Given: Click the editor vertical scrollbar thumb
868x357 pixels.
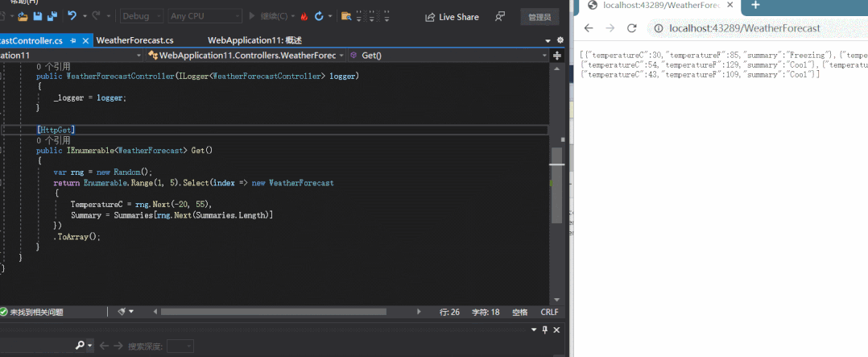Looking at the screenshot, I should point(557,185).
